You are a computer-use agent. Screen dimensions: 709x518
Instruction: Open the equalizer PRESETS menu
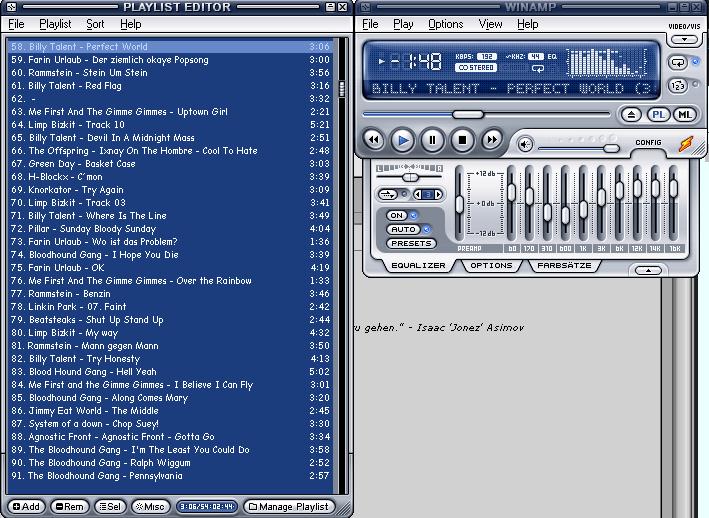[x=411, y=243]
